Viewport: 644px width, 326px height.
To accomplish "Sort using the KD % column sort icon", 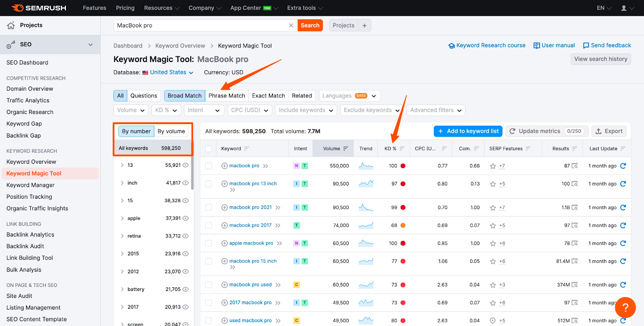I will 402,149.
